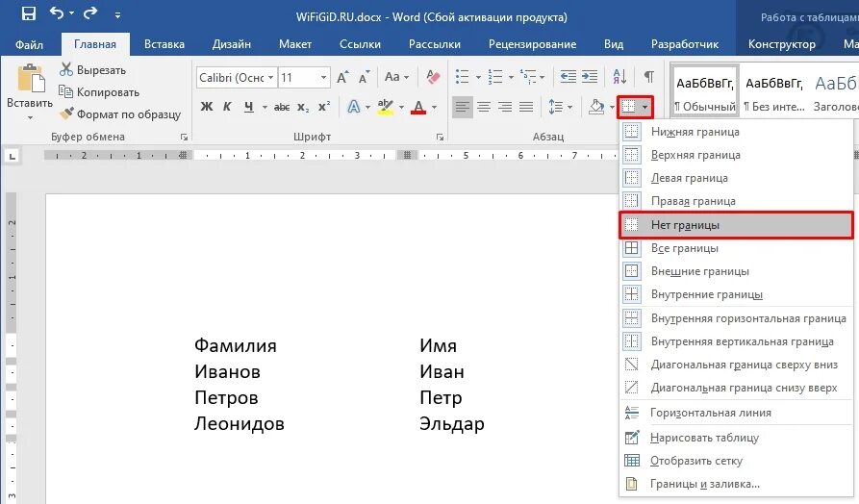Screen dimensions: 859x504
Task: Clear all formatting with the eraser icon
Action: (433, 77)
